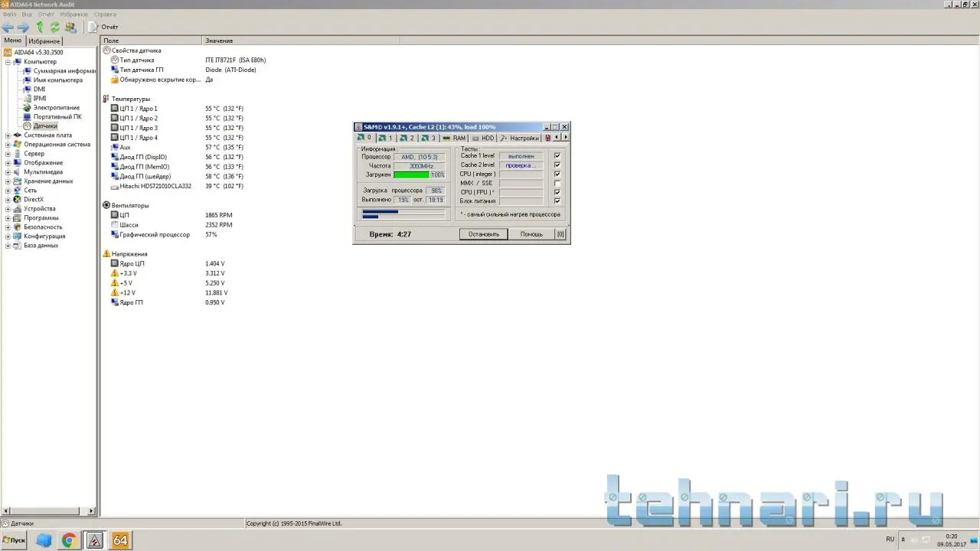Click the Остановить button
Image resolution: width=980 pixels, height=551 pixels.
[483, 234]
